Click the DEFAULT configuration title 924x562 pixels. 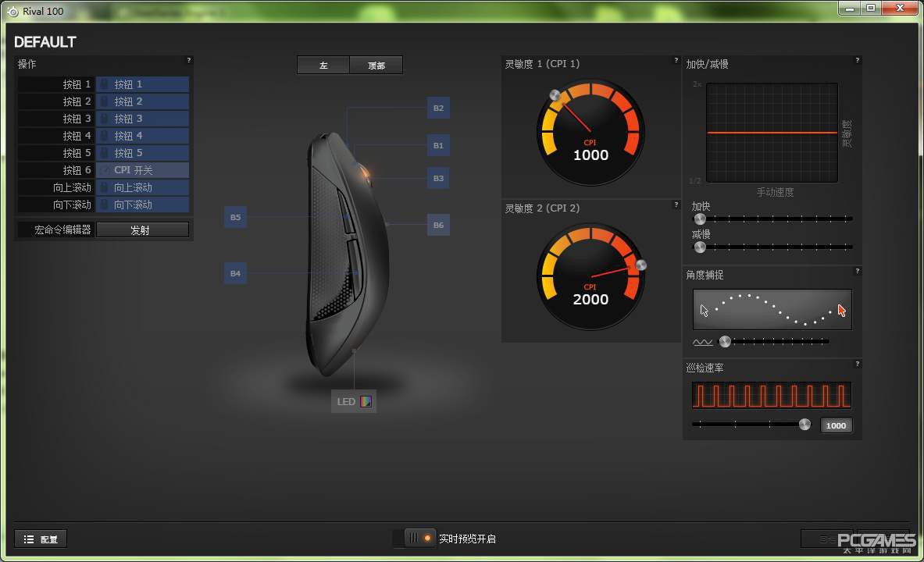coord(45,42)
